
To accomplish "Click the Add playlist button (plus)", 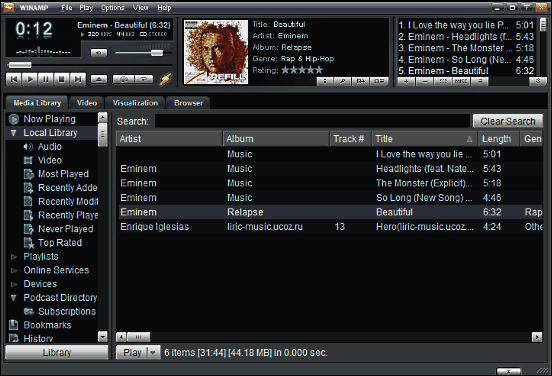I will pyautogui.click(x=406, y=81).
